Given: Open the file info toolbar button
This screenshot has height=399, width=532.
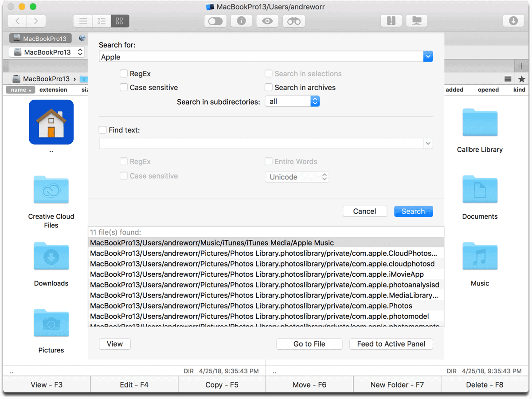Looking at the screenshot, I should pos(241,21).
